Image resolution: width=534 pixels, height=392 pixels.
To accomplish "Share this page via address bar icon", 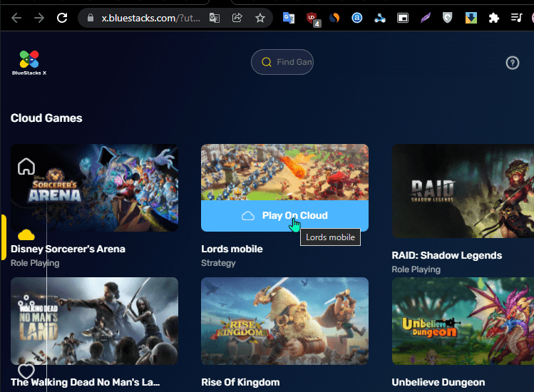I will [x=237, y=18].
